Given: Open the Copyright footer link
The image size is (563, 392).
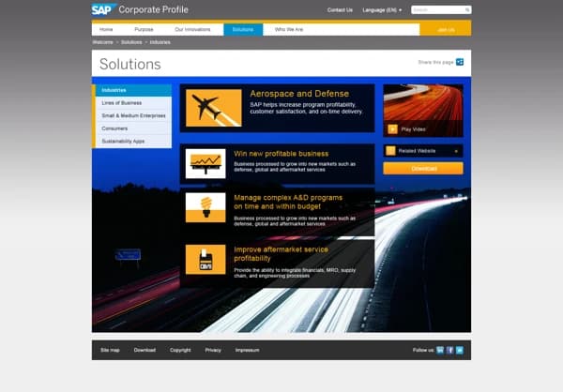Looking at the screenshot, I should click(x=180, y=350).
